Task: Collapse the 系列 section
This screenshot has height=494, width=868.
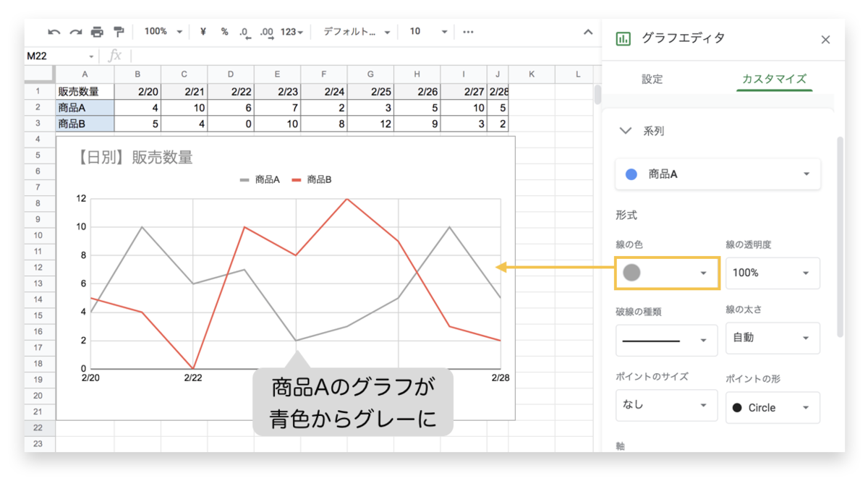Action: coord(625,131)
